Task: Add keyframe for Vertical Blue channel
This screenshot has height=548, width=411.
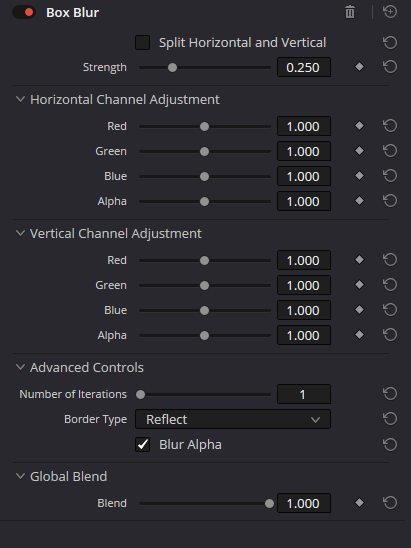Action: (359, 310)
